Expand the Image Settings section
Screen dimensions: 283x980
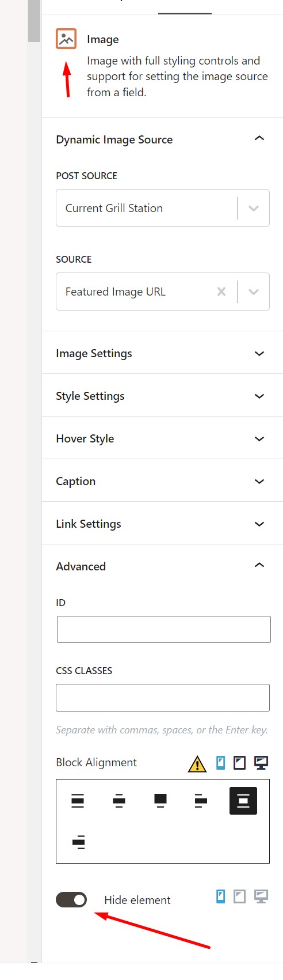coord(162,353)
